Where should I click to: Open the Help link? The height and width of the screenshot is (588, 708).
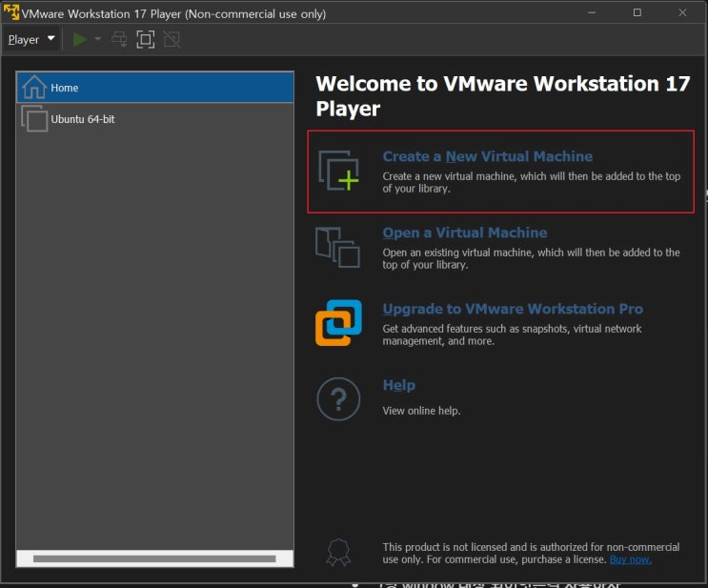pos(399,385)
